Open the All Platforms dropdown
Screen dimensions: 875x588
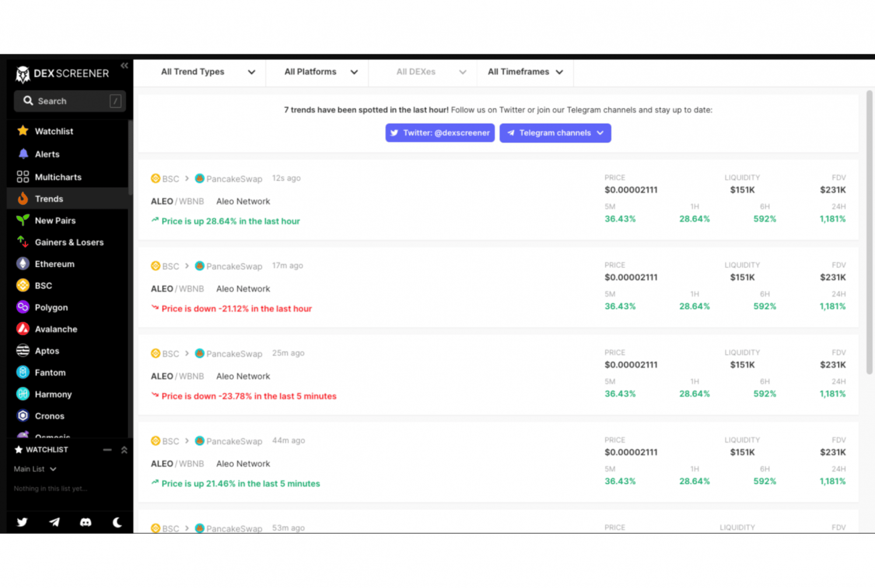click(x=321, y=72)
